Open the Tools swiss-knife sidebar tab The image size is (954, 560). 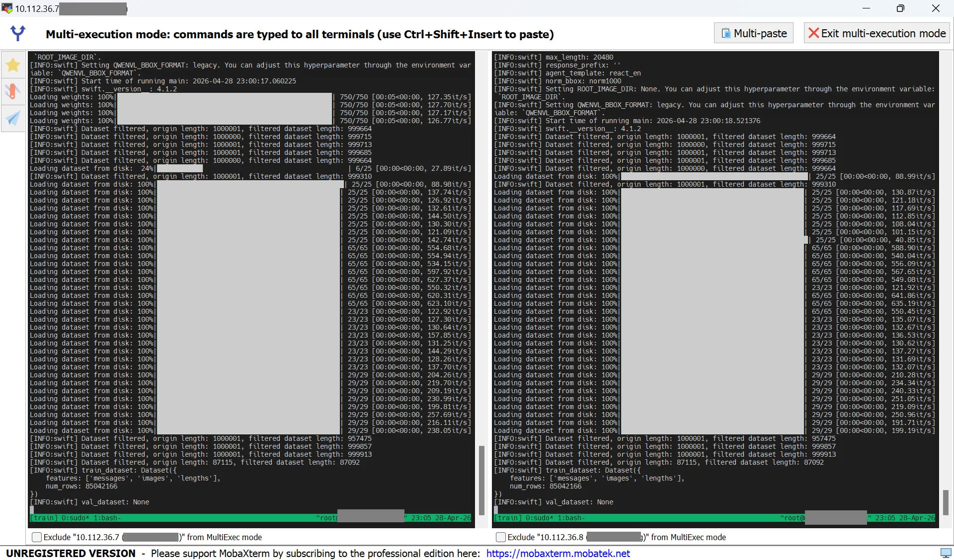click(x=13, y=91)
